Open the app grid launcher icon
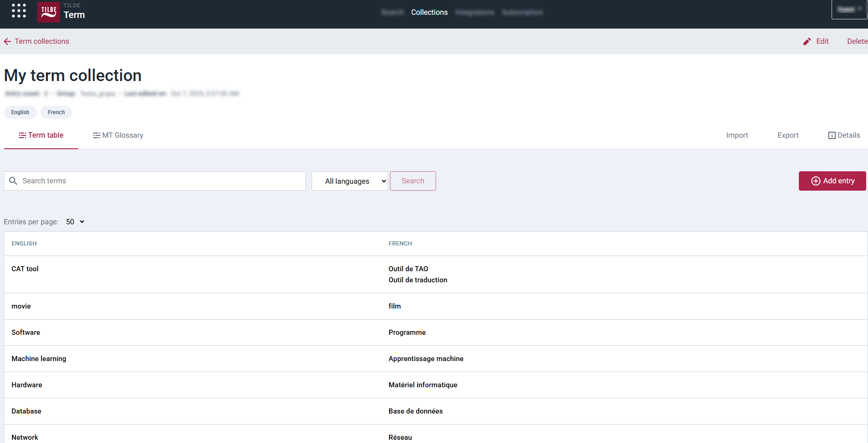 [18, 11]
